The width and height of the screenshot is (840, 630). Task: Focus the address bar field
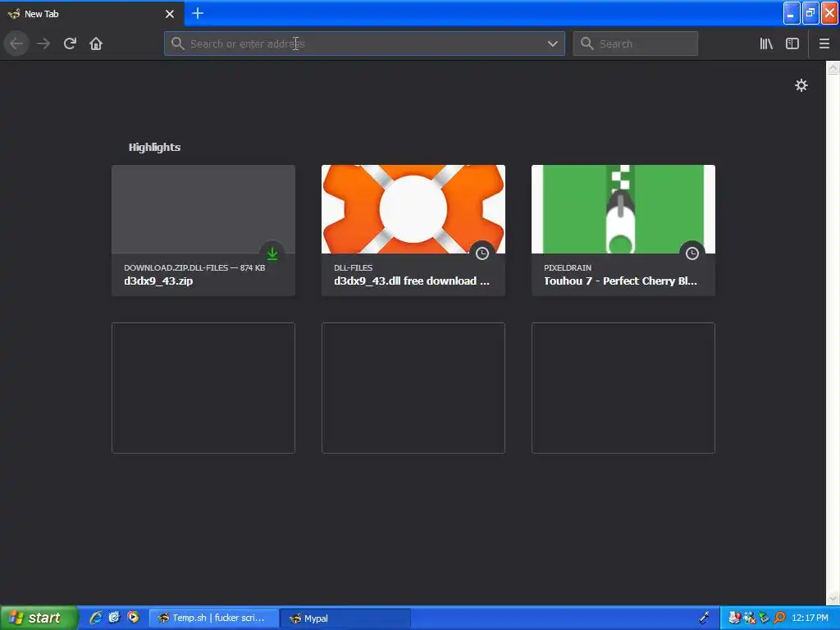364,43
